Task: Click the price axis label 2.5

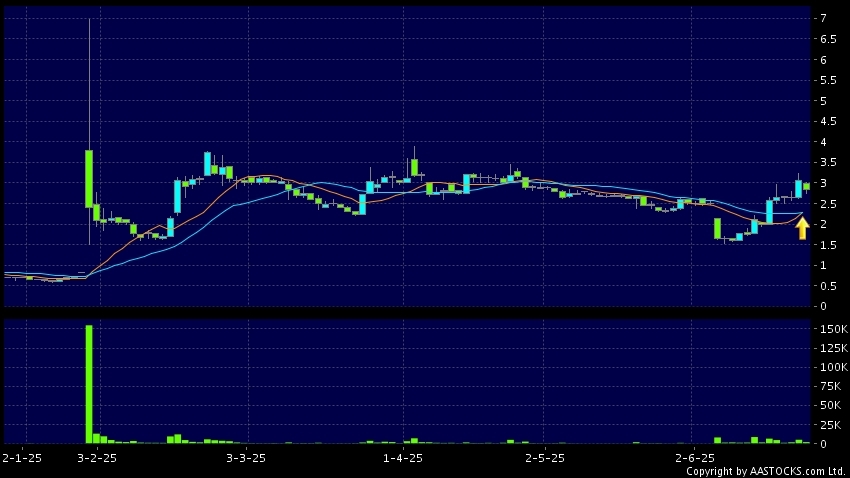Action: [828, 204]
